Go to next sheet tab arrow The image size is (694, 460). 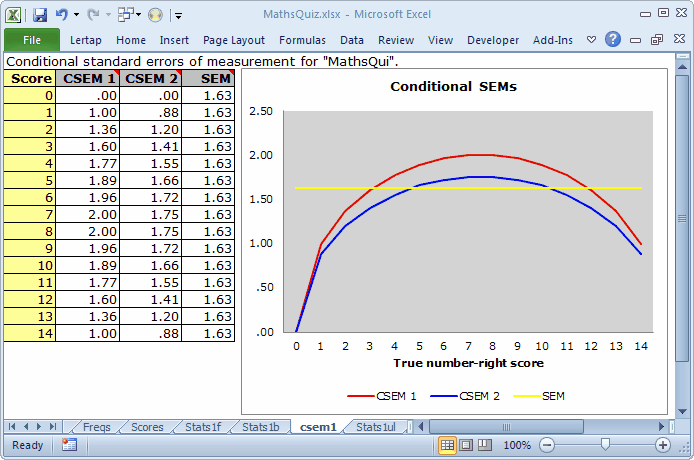coord(39,427)
